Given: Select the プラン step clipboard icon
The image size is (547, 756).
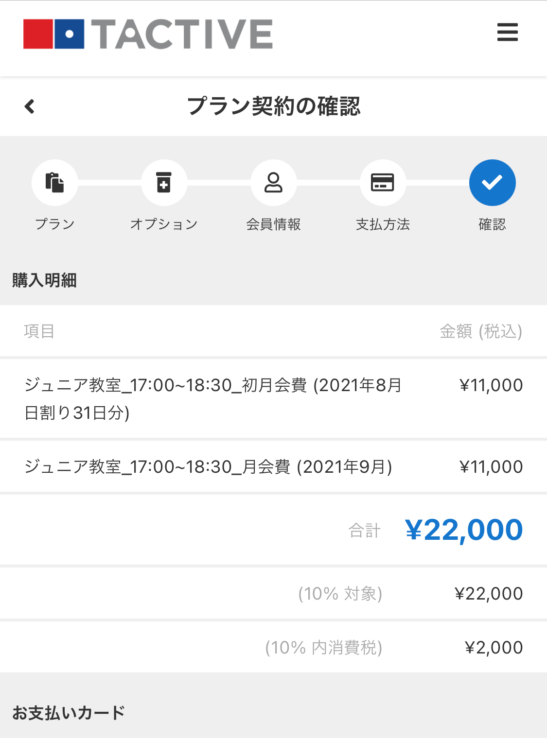Looking at the screenshot, I should click(x=54, y=183).
